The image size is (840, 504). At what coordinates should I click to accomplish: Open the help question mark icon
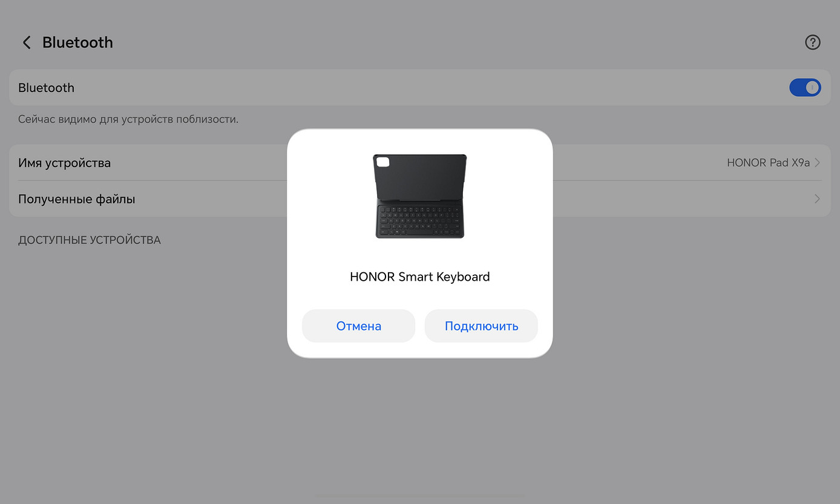pyautogui.click(x=812, y=42)
